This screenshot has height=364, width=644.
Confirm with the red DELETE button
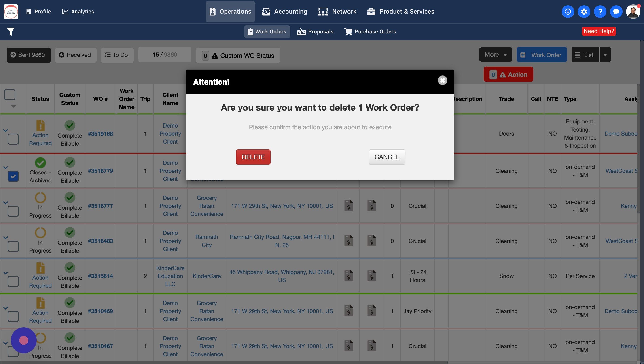point(253,157)
